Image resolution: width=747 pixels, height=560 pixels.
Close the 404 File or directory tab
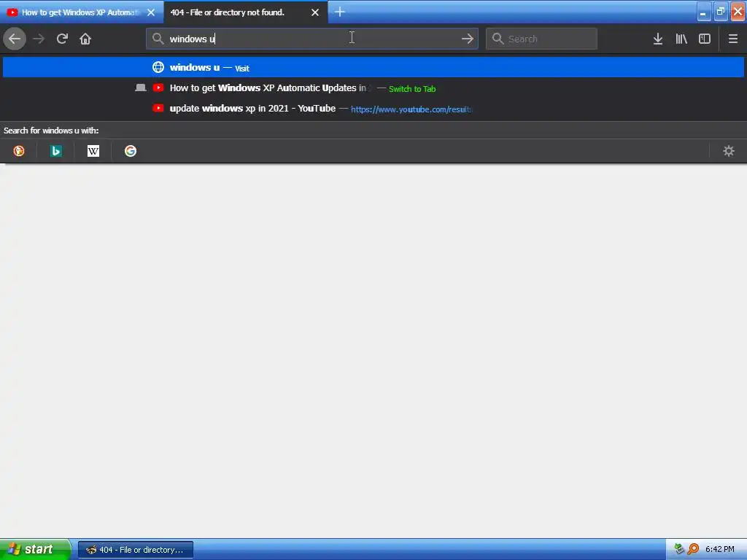pyautogui.click(x=315, y=12)
